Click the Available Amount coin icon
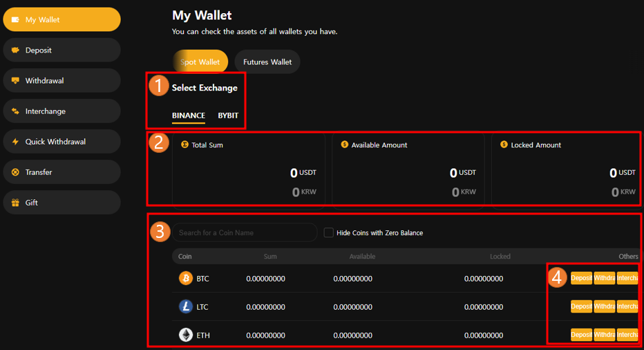The image size is (644, 350). pos(345,145)
